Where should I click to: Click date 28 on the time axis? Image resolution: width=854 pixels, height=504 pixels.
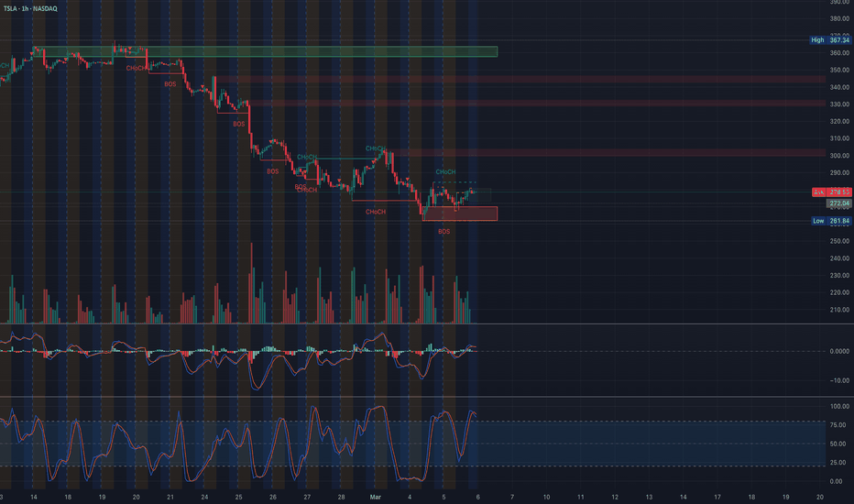[x=341, y=497]
